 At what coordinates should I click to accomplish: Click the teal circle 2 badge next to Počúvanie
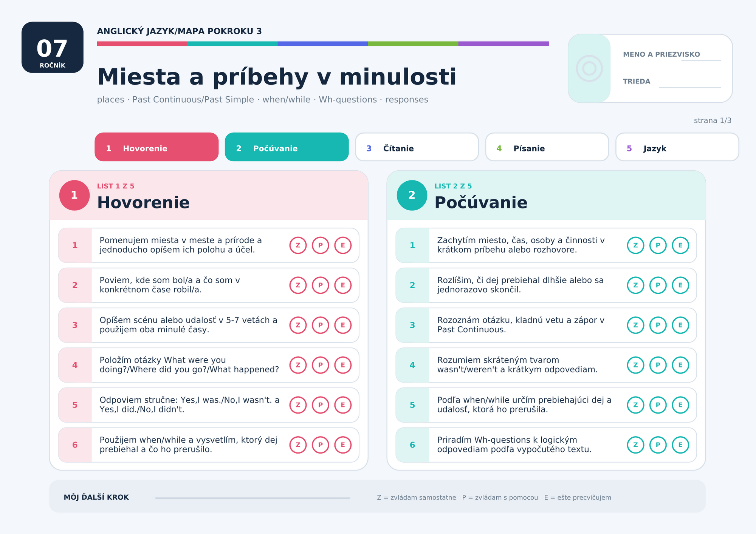click(412, 195)
